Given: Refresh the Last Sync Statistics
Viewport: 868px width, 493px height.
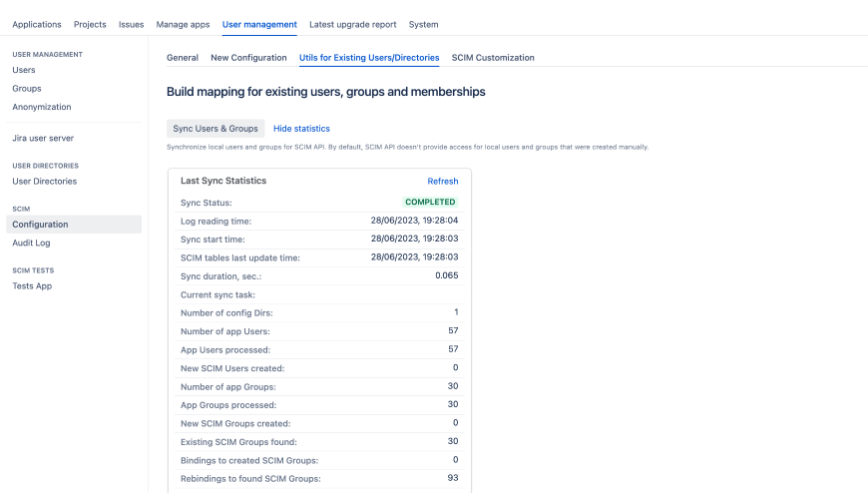Looking at the screenshot, I should coord(443,182).
